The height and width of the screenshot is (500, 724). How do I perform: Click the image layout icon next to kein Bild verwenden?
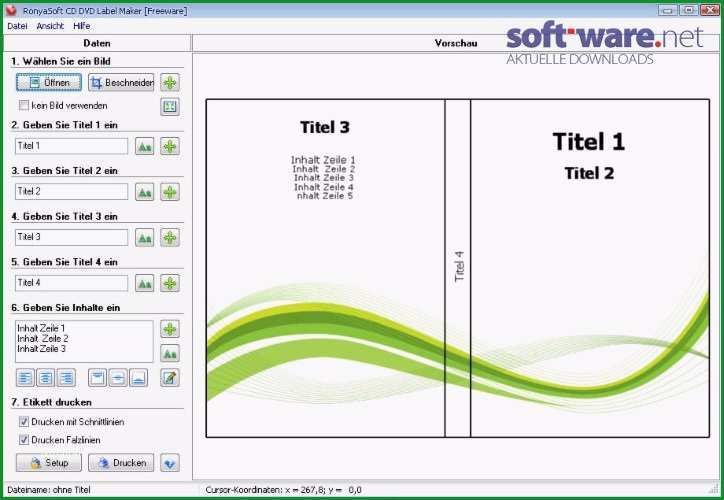170,107
